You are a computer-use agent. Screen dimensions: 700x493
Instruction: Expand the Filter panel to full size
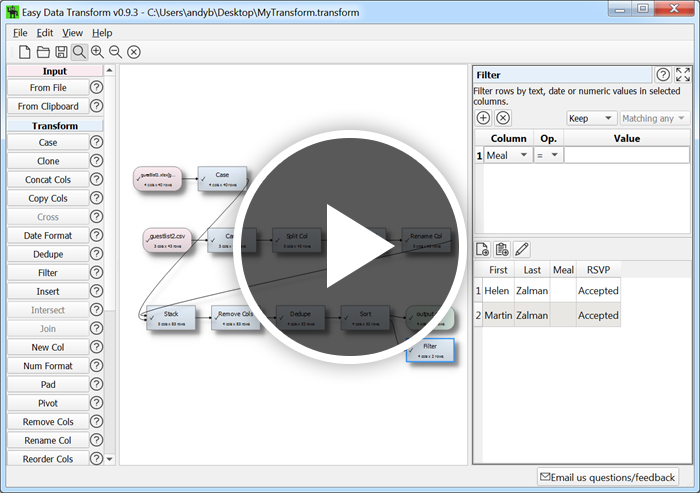tap(683, 75)
